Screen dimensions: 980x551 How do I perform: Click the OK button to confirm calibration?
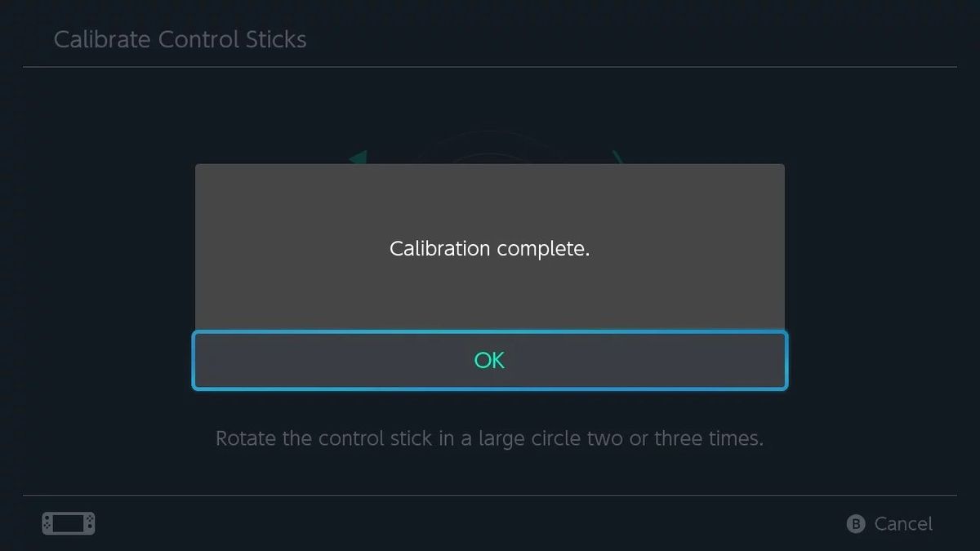click(x=489, y=359)
